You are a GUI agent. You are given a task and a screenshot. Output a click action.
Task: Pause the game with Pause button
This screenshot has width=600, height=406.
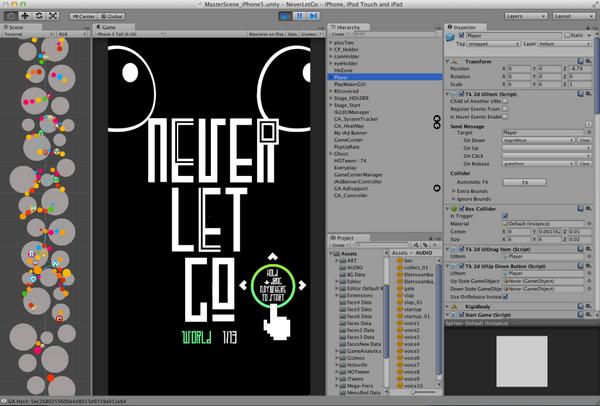coord(299,16)
